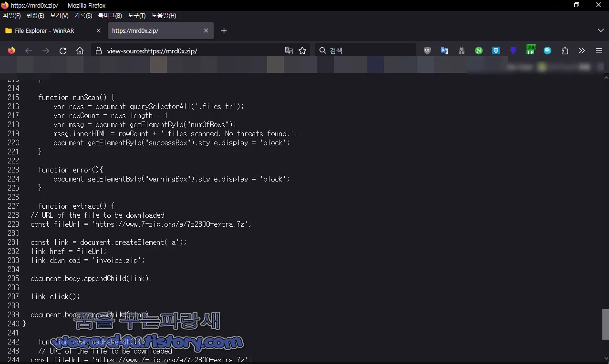Click the getElementById("numOfRows") line
609x364 pixels.
pos(145,124)
